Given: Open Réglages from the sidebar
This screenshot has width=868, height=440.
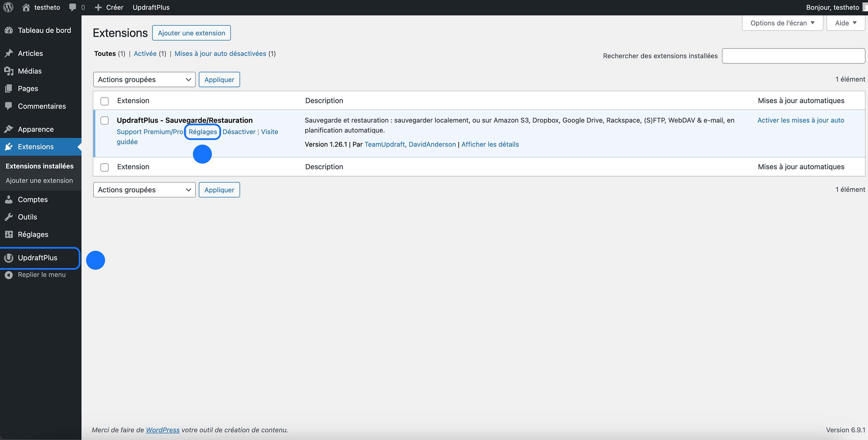Looking at the screenshot, I should [x=33, y=234].
